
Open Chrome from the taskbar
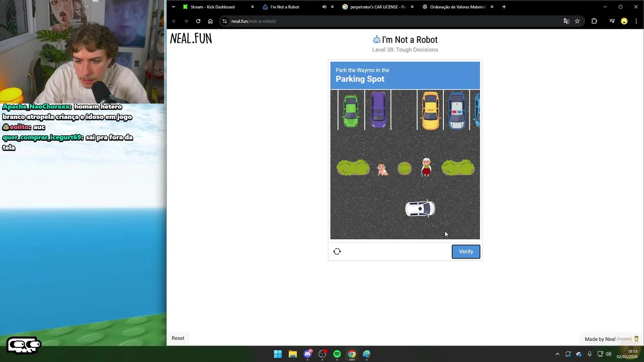click(352, 354)
